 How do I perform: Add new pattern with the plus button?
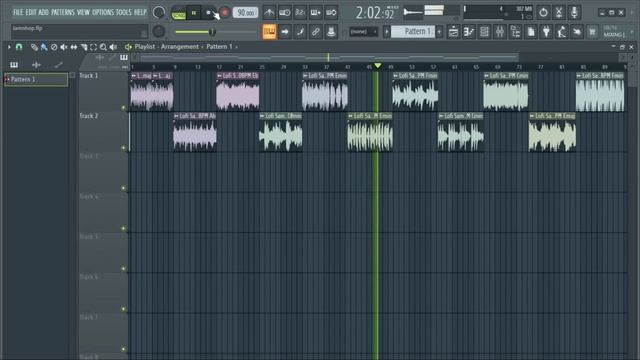(x=439, y=31)
